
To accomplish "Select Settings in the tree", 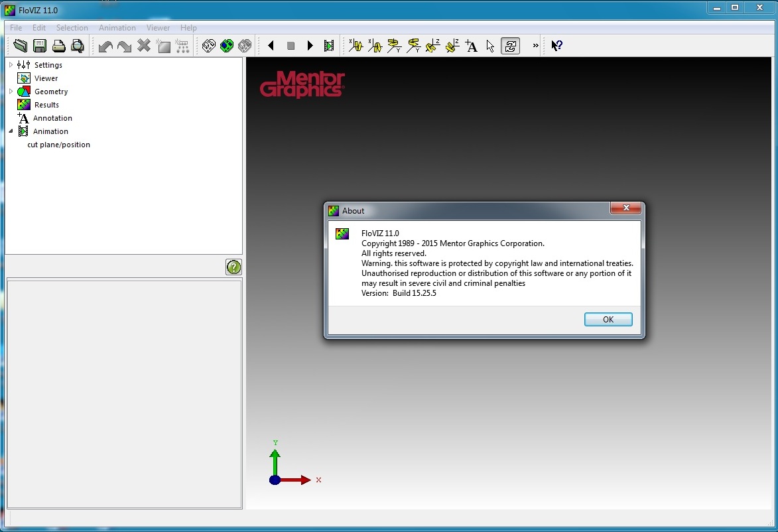I will [48, 65].
